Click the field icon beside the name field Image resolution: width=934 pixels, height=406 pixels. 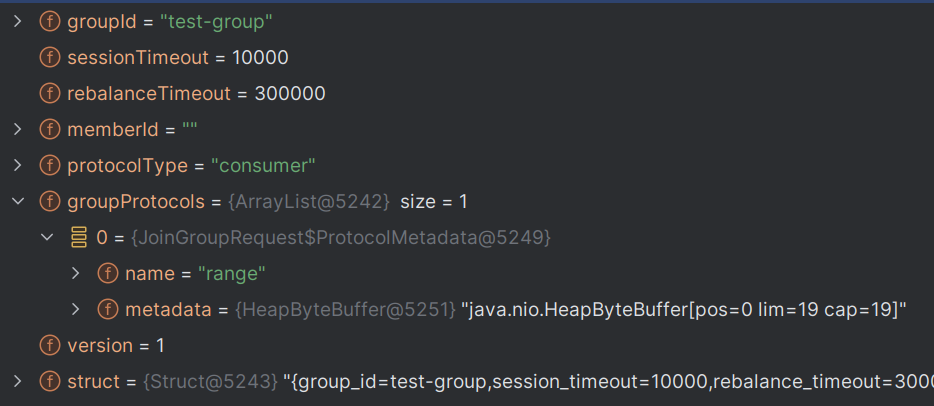[x=108, y=274]
